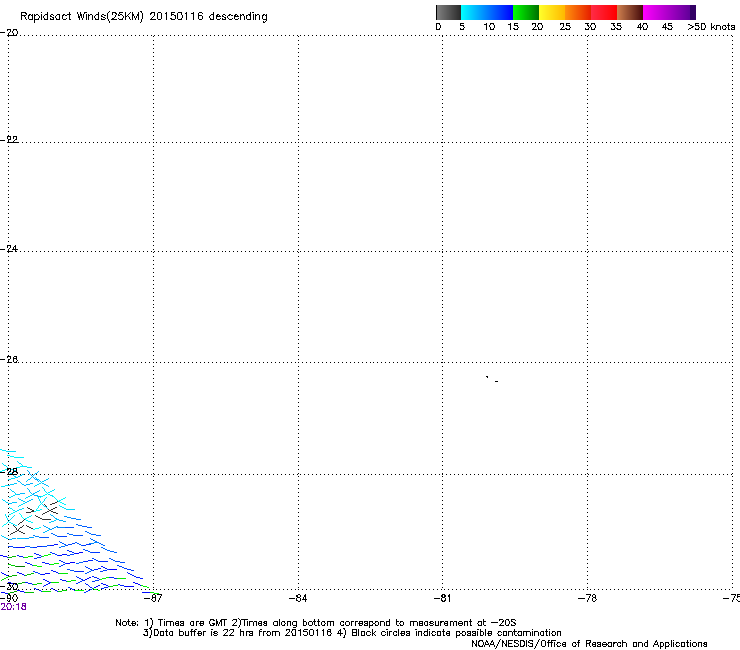Screen dimensions: 740x650
Task: Click the longitude label -78
Action: coord(587,599)
